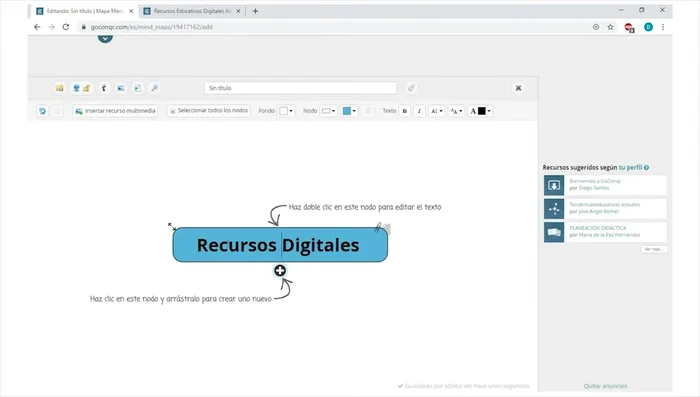The width and height of the screenshot is (700, 397).
Task: Click the image picture icon in the top toolbar
Action: coord(121,88)
